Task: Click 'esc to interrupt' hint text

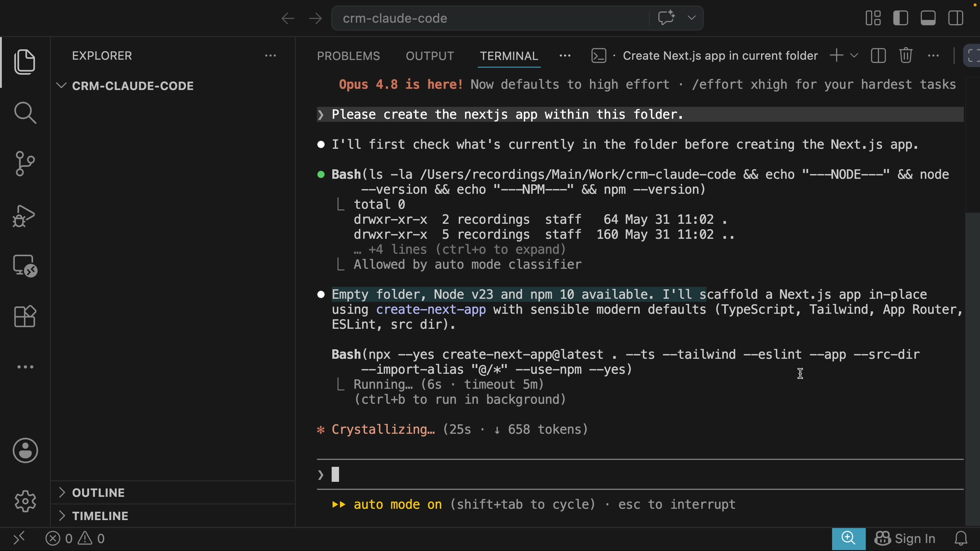Action: click(677, 504)
